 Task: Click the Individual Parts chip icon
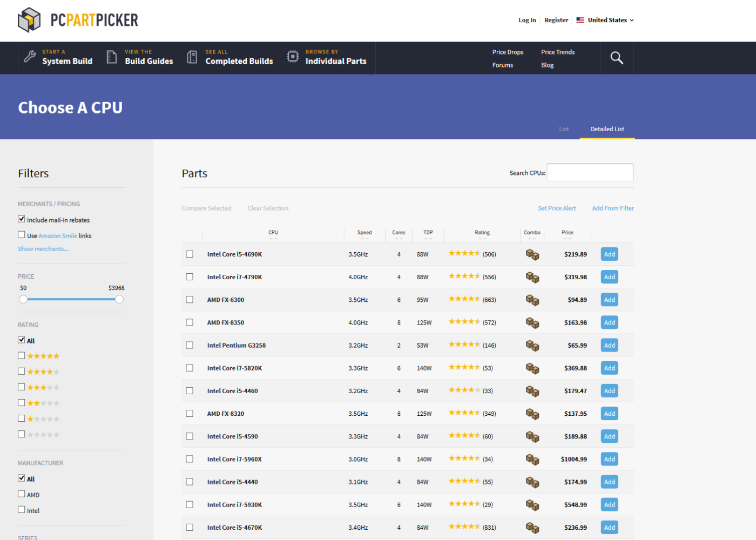pyautogui.click(x=293, y=57)
